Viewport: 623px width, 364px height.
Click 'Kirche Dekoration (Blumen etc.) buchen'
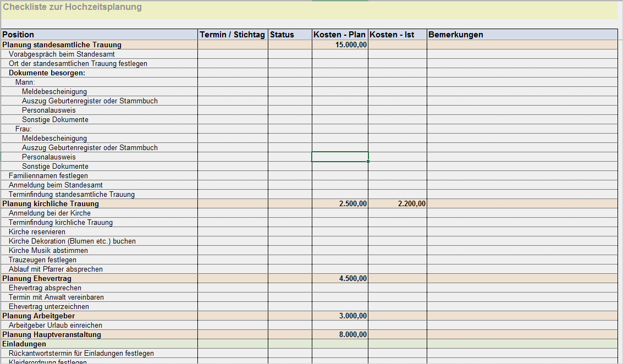[x=72, y=241]
